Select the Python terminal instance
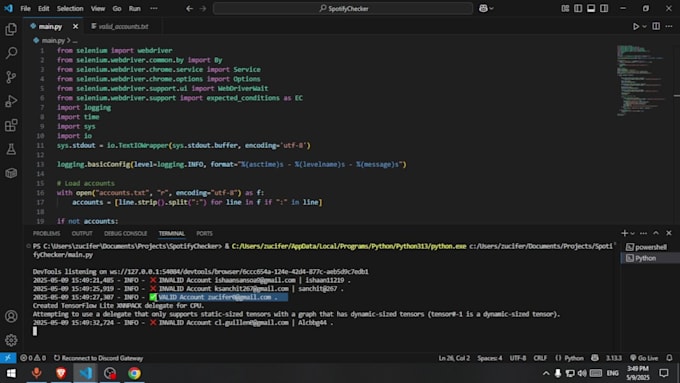680x383 pixels. pos(649,258)
